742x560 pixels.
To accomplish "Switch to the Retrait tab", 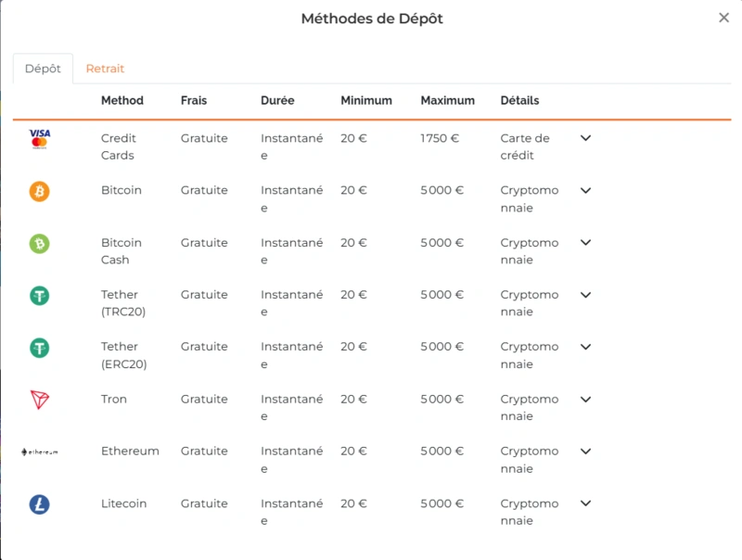I will (x=105, y=69).
